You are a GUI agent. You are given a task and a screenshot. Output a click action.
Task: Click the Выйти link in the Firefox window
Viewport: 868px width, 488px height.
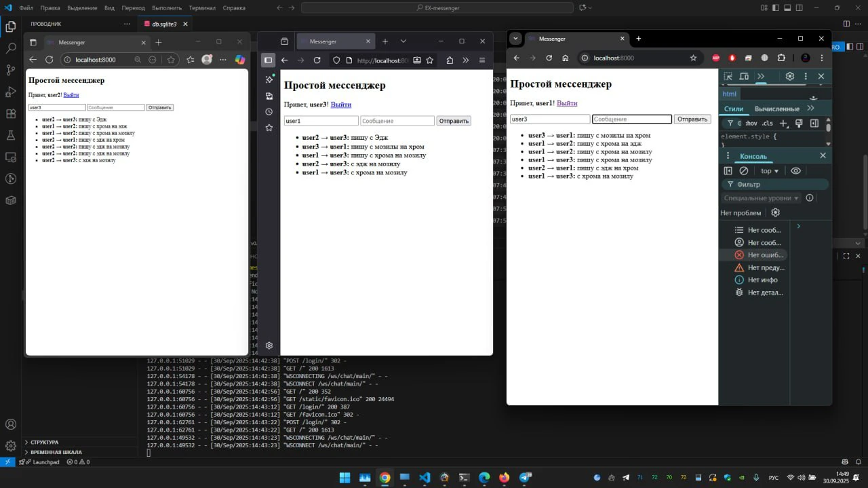click(341, 105)
